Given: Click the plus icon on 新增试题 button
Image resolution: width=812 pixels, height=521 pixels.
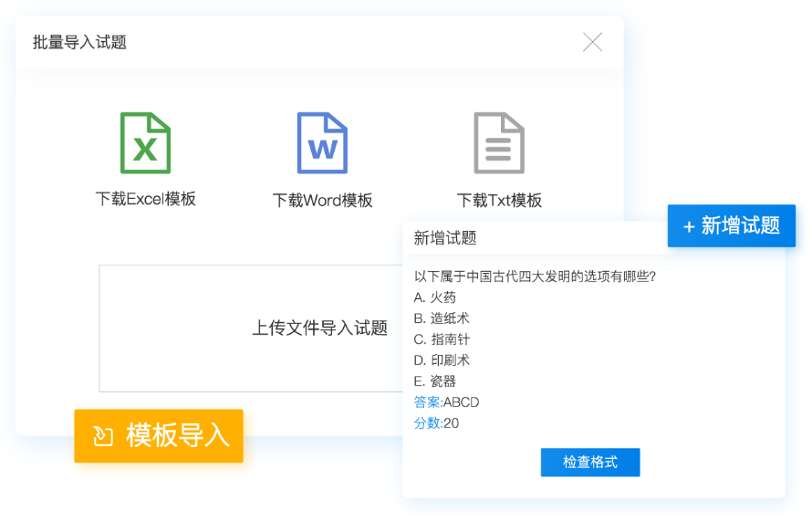Looking at the screenshot, I should pos(689,226).
